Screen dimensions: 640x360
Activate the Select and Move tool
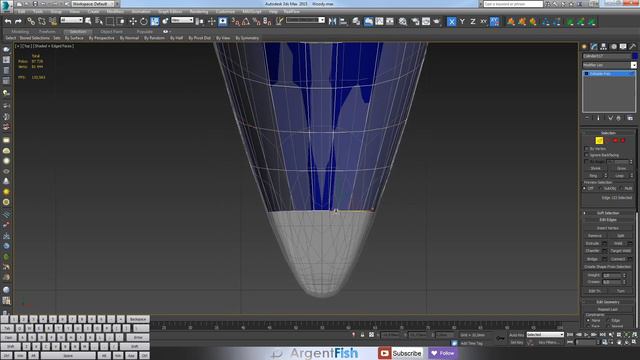pos(133,21)
